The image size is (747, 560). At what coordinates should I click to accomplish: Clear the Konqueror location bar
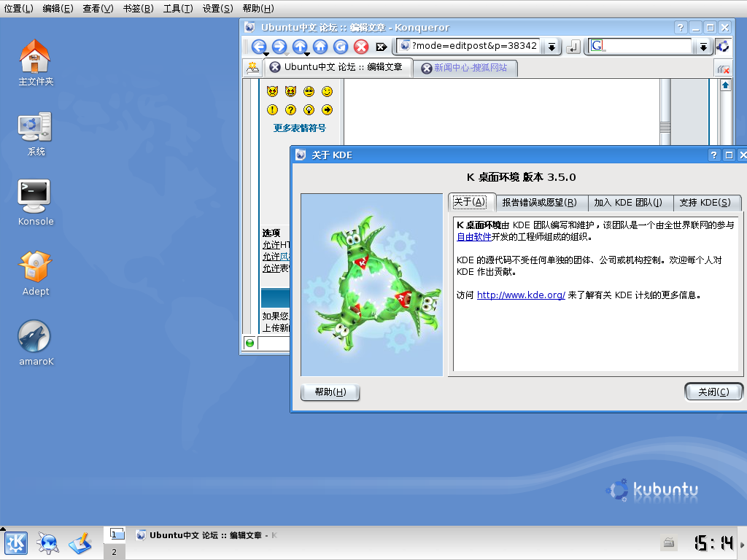coord(381,47)
